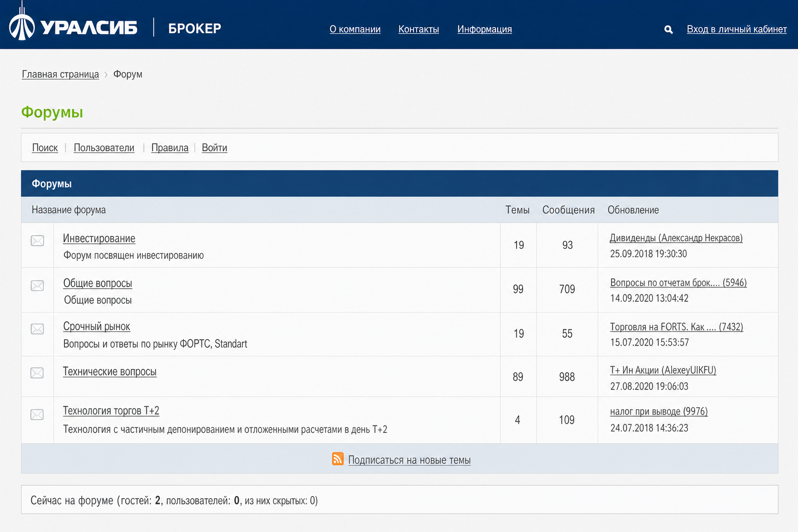Open the Общие вопросы forum
This screenshot has height=532, width=798.
point(98,283)
